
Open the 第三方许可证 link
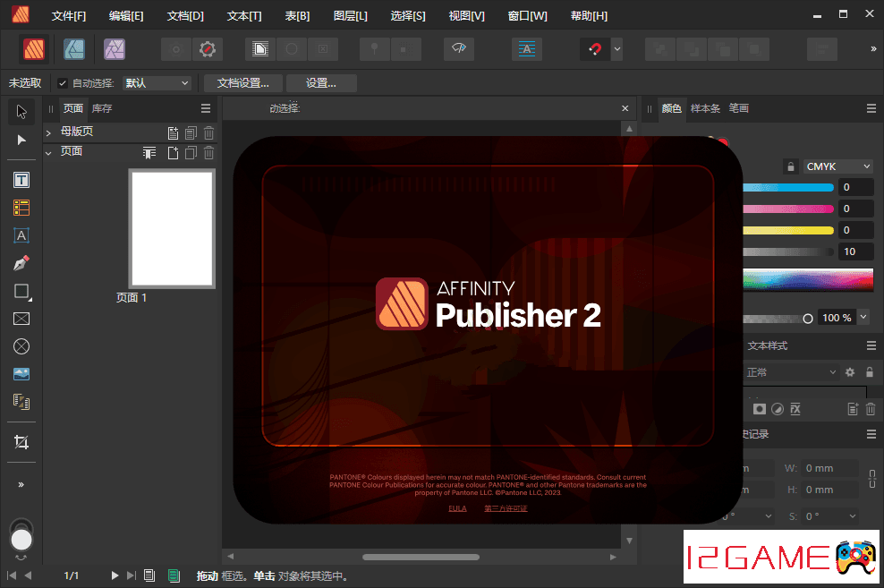tap(506, 508)
